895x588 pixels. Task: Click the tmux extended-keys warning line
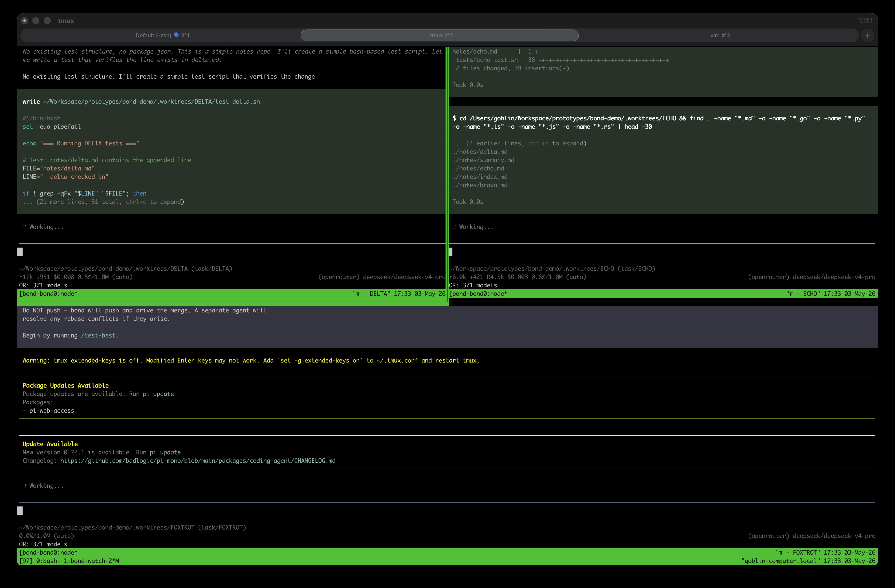pos(251,361)
